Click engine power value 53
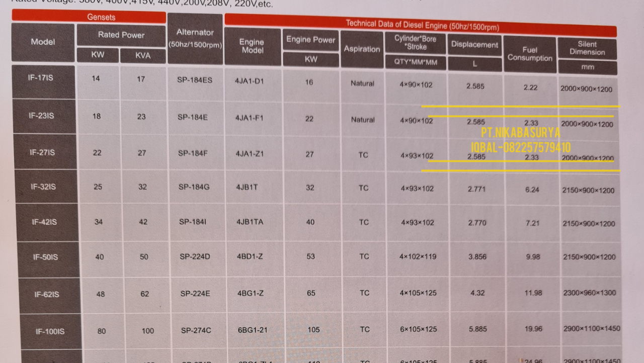 coord(310,256)
